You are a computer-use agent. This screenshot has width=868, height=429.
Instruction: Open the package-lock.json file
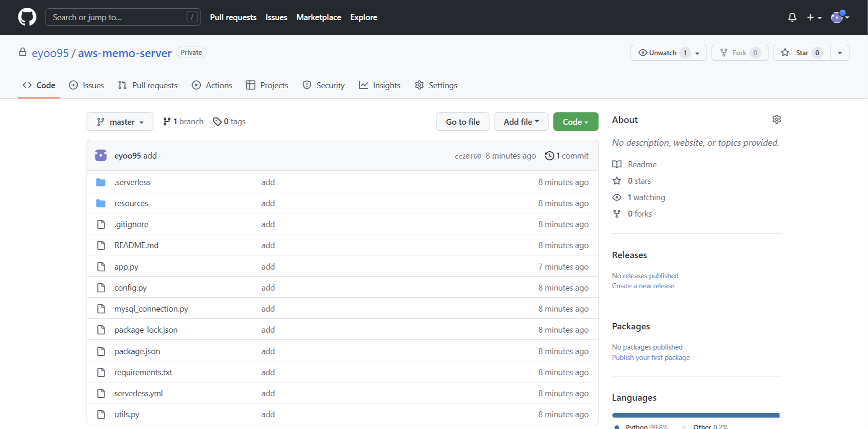[146, 330]
